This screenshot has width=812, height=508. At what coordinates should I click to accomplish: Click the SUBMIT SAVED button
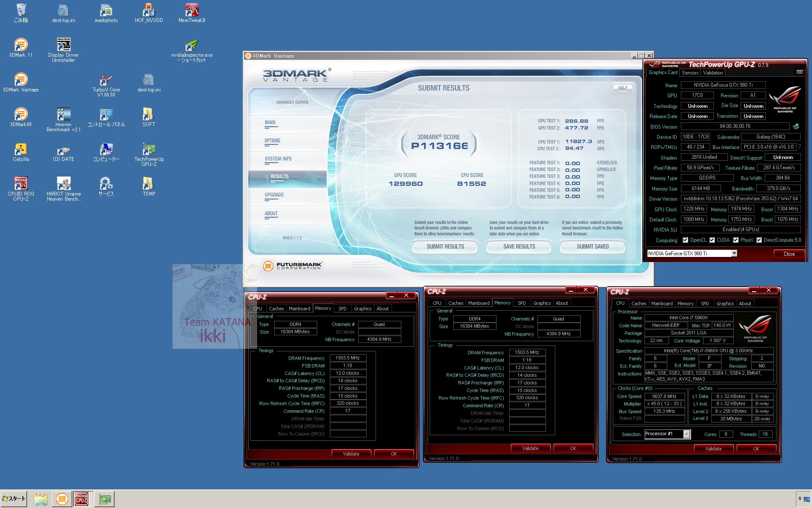coord(593,246)
